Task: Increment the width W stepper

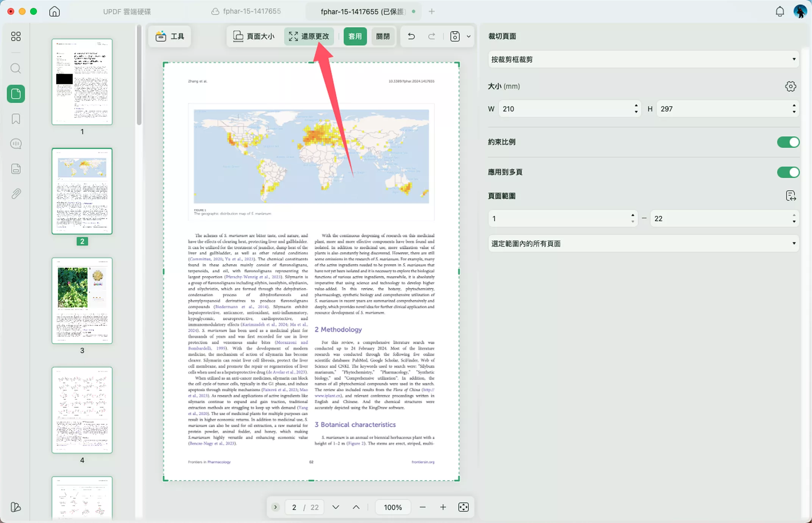Action: coord(636,106)
